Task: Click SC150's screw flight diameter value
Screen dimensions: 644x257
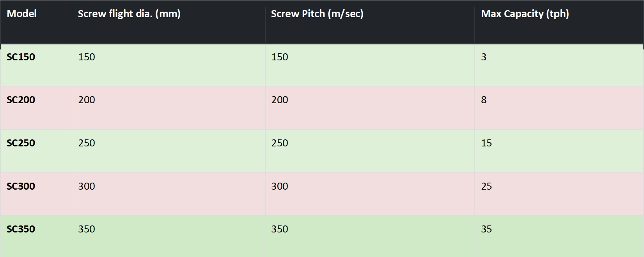Action: [x=87, y=57]
